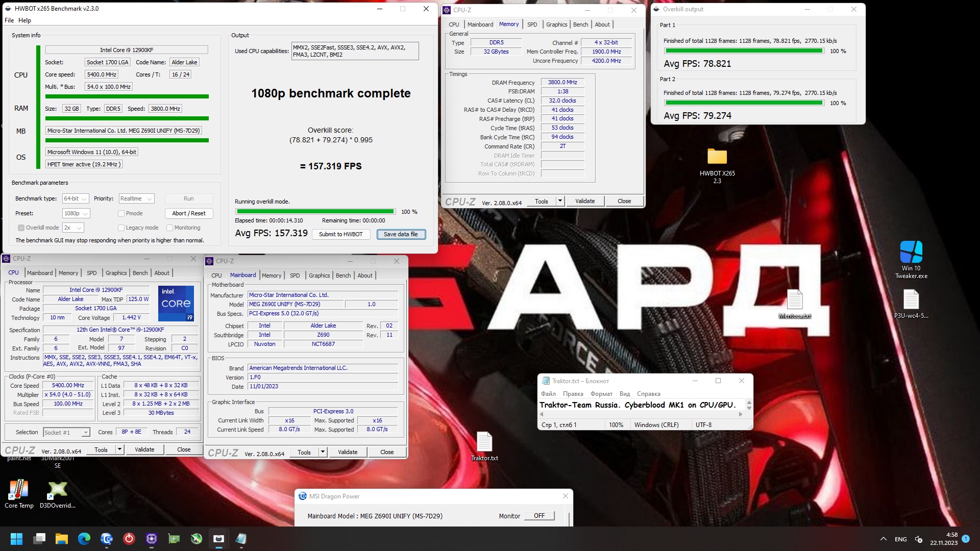
Task: Select the Core Temp desktop shortcut
Action: [x=19, y=494]
